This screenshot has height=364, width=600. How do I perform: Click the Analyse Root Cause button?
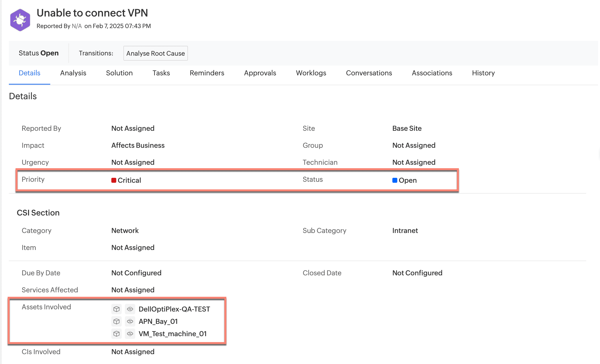pyautogui.click(x=155, y=53)
